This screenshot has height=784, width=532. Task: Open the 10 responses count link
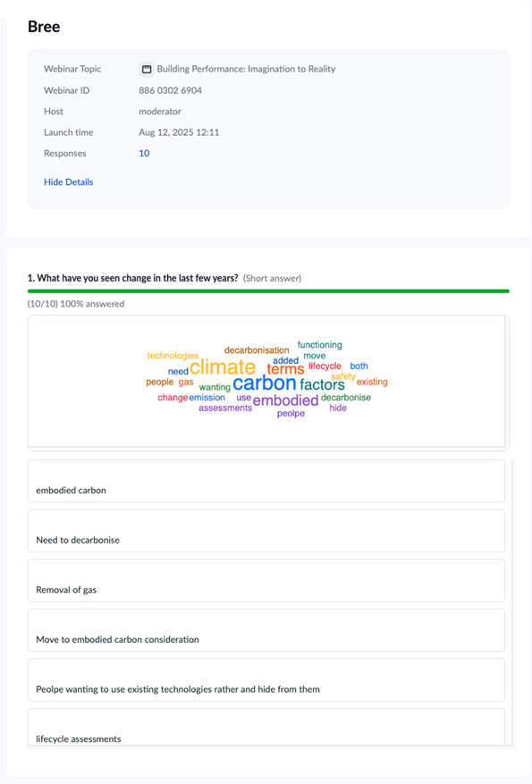(x=144, y=154)
